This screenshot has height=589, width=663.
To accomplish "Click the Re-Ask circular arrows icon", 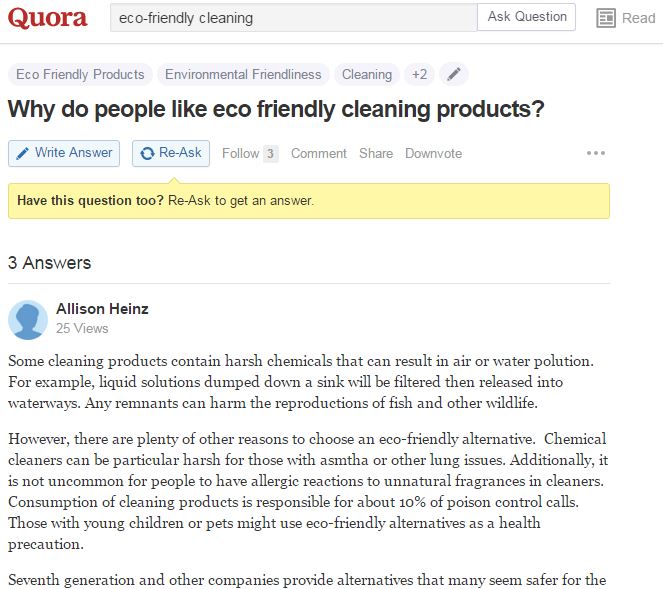I will 147,153.
